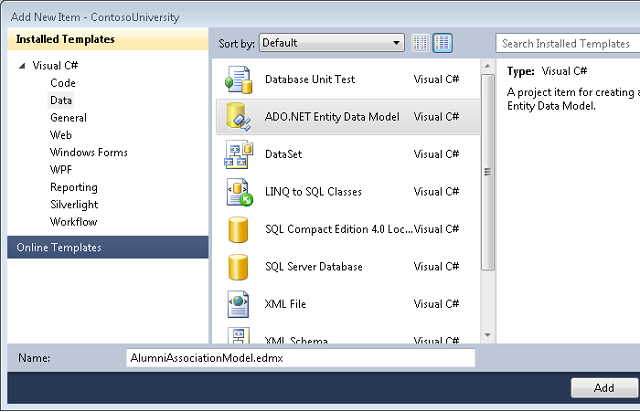Select the Code category
The image size is (640, 412).
point(63,83)
